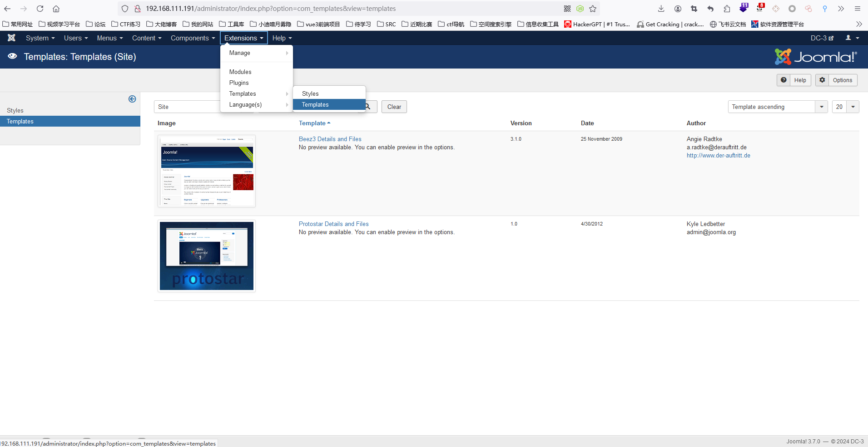Open the Template ascending sort dropdown
The width and height of the screenshot is (868, 447).
click(x=777, y=107)
